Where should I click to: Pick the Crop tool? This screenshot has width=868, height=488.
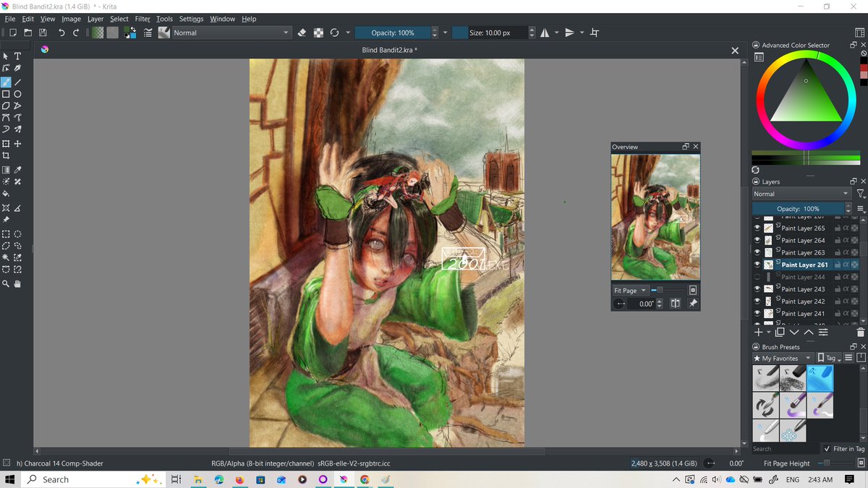pyautogui.click(x=6, y=155)
